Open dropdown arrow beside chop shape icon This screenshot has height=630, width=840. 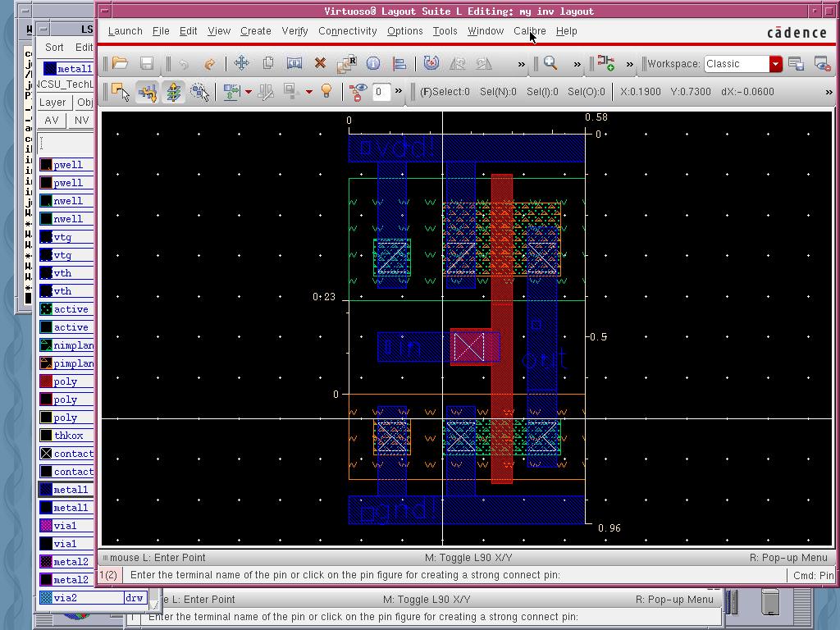(308, 92)
